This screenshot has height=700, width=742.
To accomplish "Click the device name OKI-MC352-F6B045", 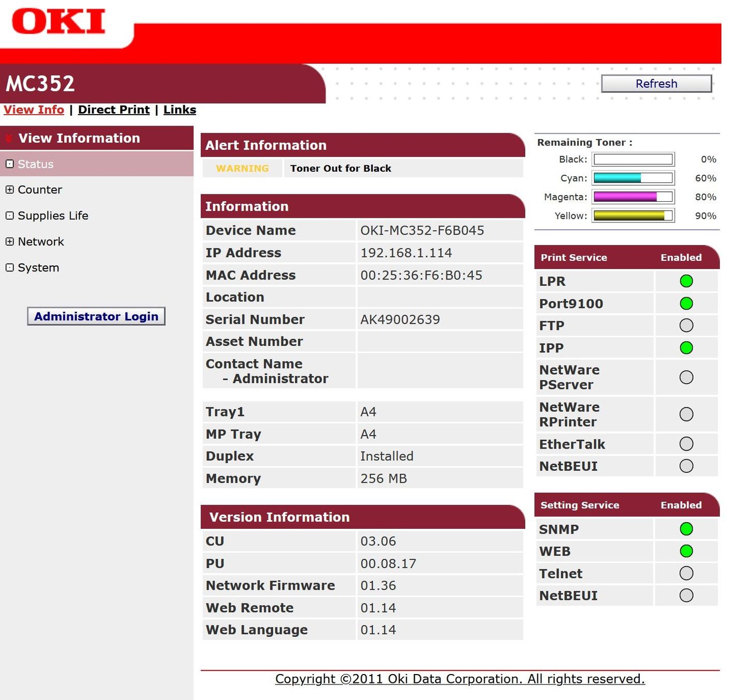I will tap(422, 230).
